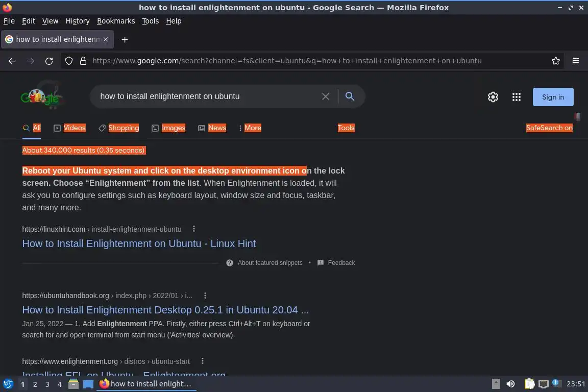Run search with the magnifier button
Image resolution: width=588 pixels, height=392 pixels.
click(x=350, y=96)
